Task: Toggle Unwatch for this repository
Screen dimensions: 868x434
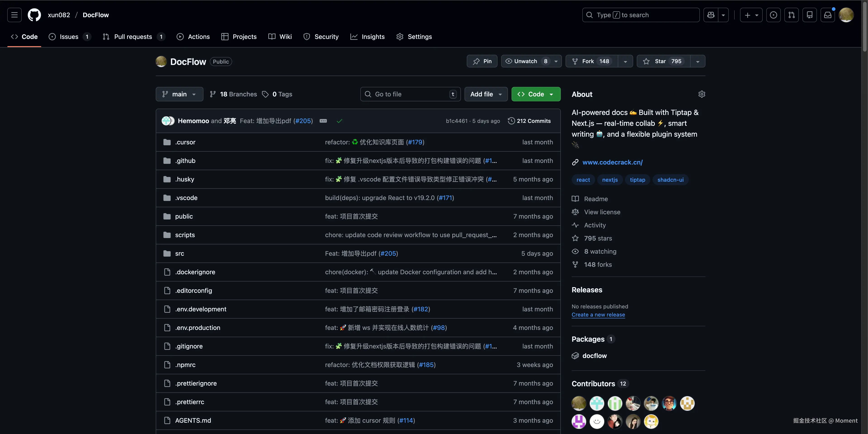Action: 526,61
